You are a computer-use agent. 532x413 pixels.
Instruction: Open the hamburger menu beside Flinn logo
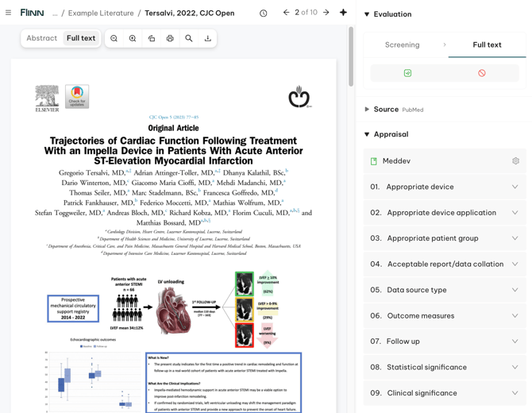[x=9, y=14]
